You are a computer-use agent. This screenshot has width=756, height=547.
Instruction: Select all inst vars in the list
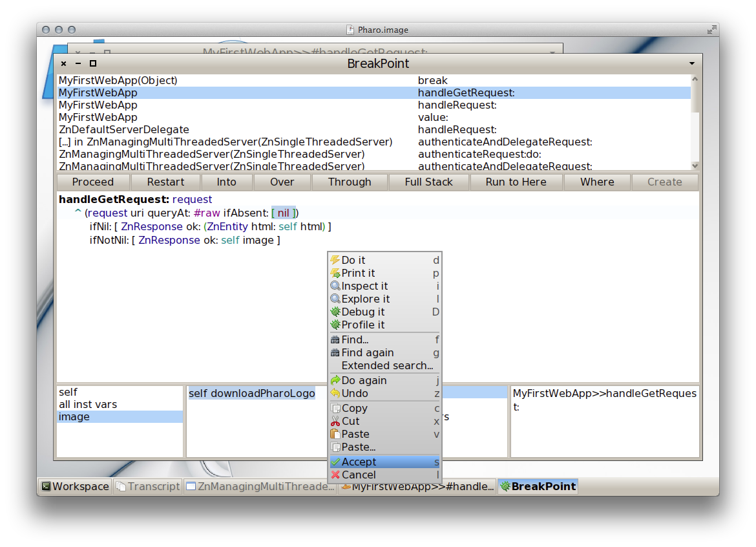click(120, 405)
